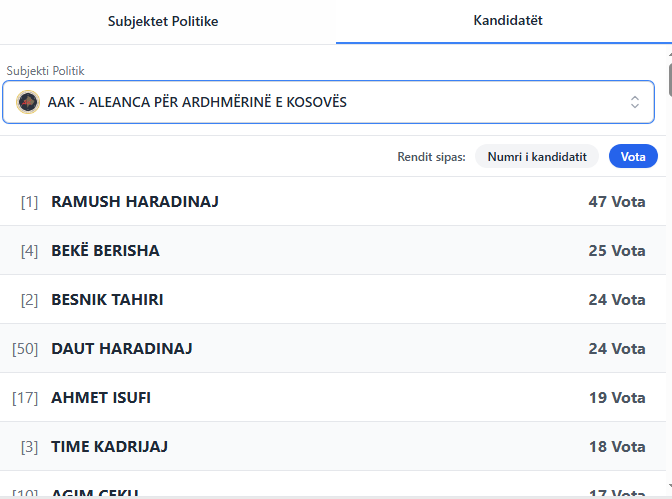672x499 pixels.
Task: Click candidate number [17] label
Action: click(25, 397)
